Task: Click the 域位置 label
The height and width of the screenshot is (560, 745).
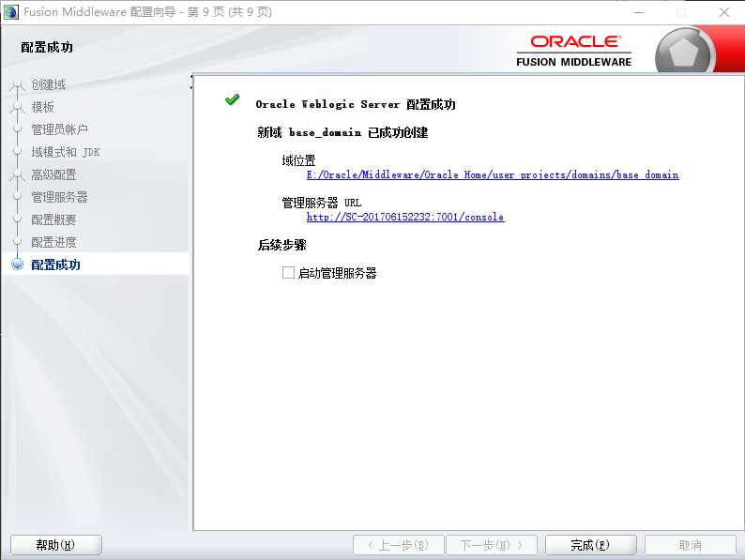Action: 299,160
